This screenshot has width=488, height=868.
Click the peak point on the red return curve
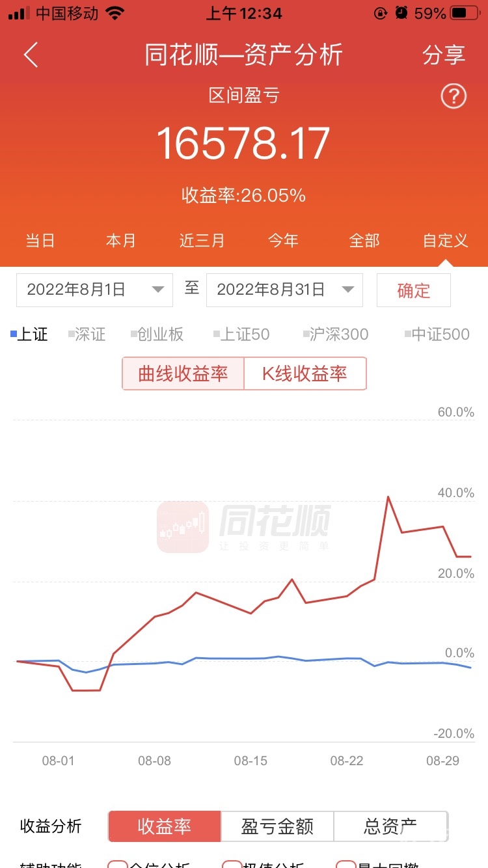[x=388, y=497]
